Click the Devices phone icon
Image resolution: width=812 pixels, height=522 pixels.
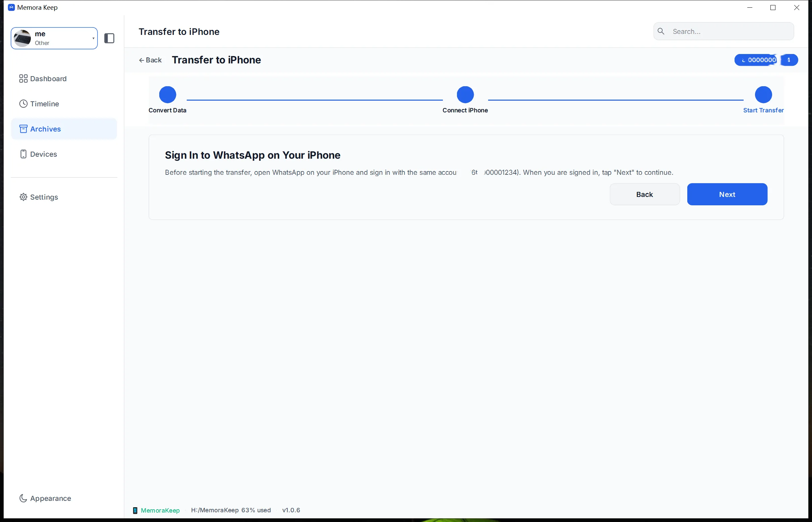point(23,154)
